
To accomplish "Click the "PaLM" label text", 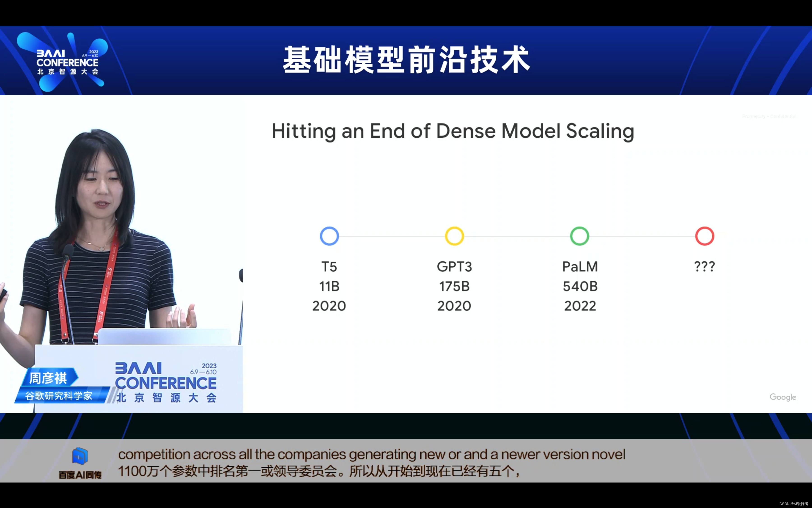I will [x=580, y=267].
